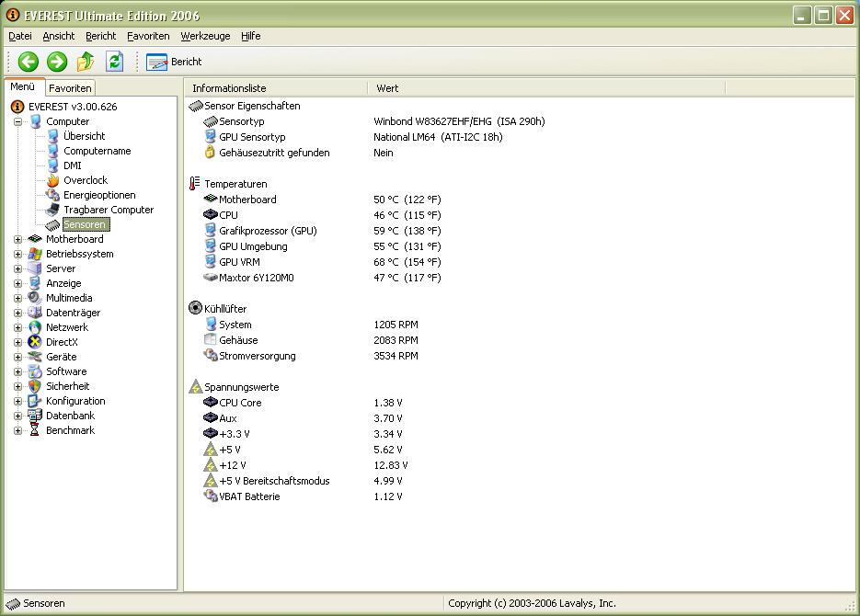The height and width of the screenshot is (616, 860).
Task: Click the Multimedia speaker icon
Action: point(35,298)
